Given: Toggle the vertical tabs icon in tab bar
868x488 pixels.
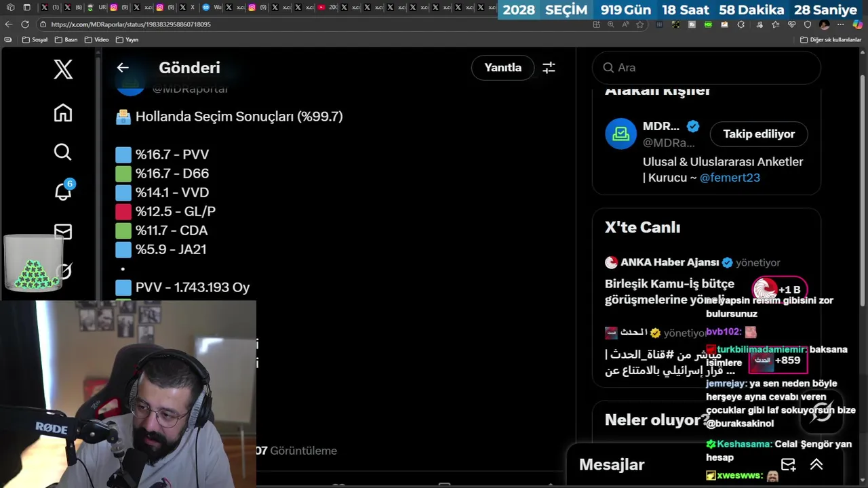Looking at the screenshot, I should (x=26, y=7).
